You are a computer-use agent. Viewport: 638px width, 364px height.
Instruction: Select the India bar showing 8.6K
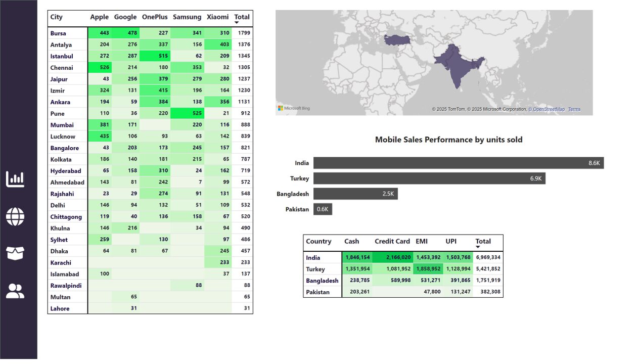(x=459, y=163)
